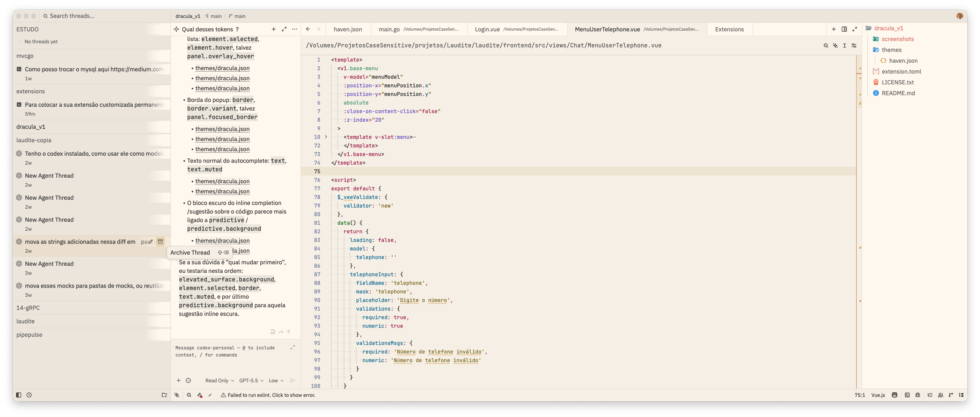Change the GPT-5.5 model selector
The height and width of the screenshot is (417, 980).
[x=251, y=380]
